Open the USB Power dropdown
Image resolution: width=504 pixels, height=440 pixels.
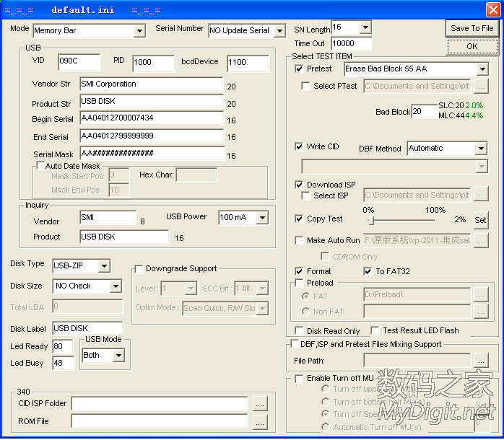[x=262, y=217]
